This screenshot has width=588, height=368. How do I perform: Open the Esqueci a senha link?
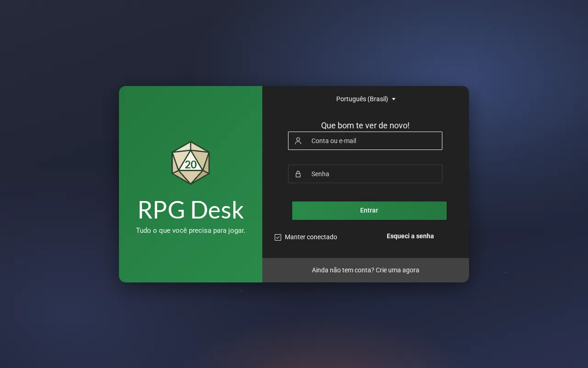(410, 236)
